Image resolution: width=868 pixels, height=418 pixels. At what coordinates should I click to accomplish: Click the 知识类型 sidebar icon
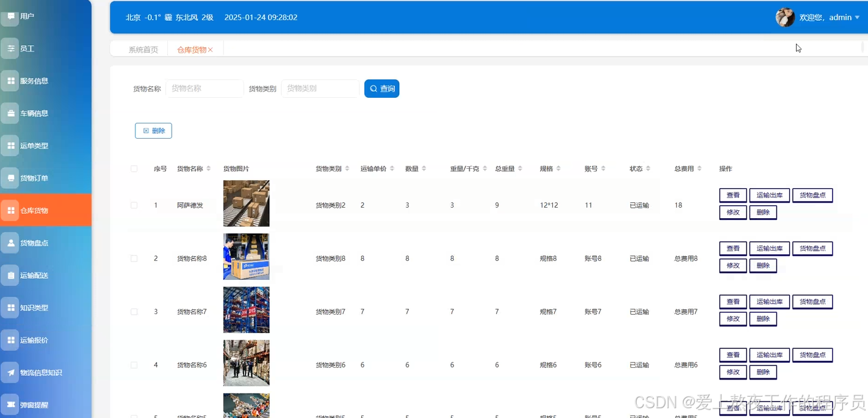point(10,307)
